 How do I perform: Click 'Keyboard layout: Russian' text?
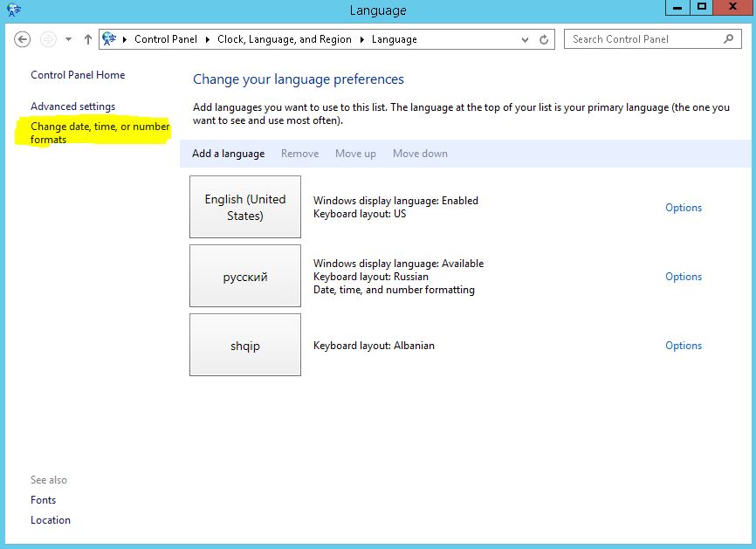coord(371,277)
